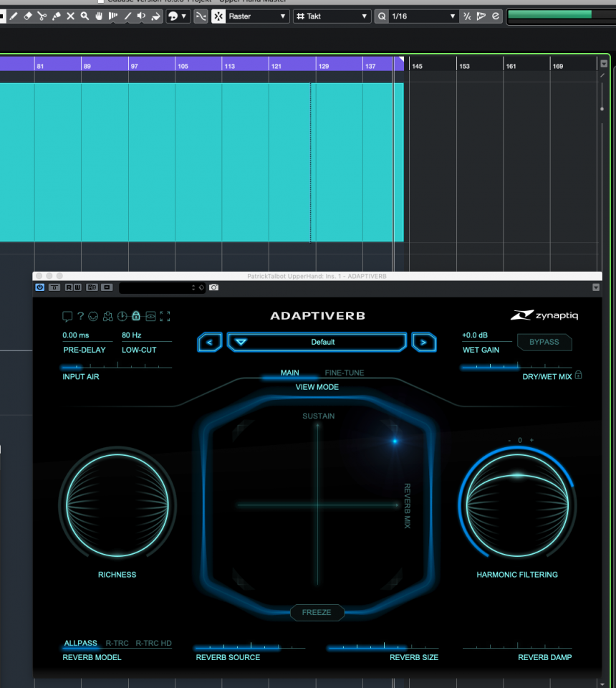Image resolution: width=616 pixels, height=688 pixels.
Task: Adjust the Input Air slider
Action: point(117,366)
